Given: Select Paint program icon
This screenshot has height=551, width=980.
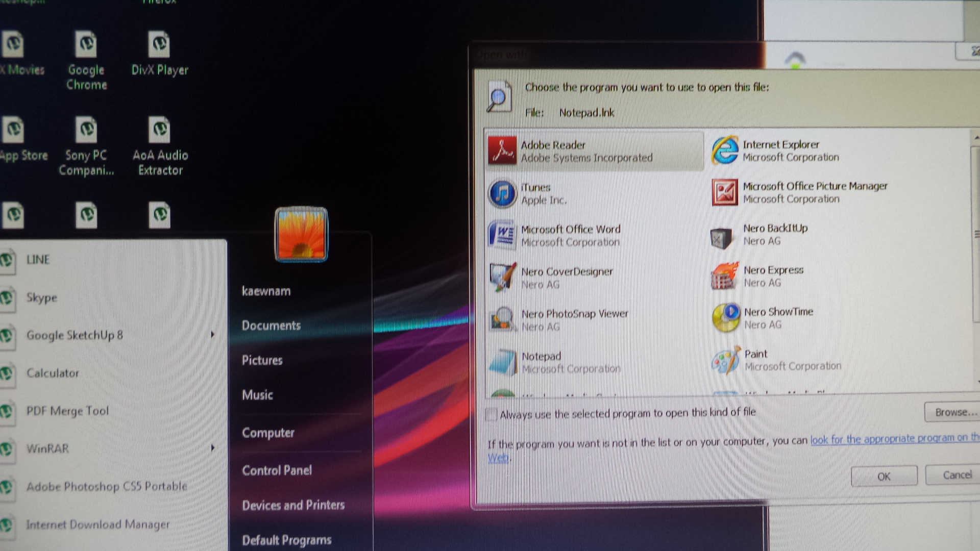Looking at the screenshot, I should tap(725, 360).
